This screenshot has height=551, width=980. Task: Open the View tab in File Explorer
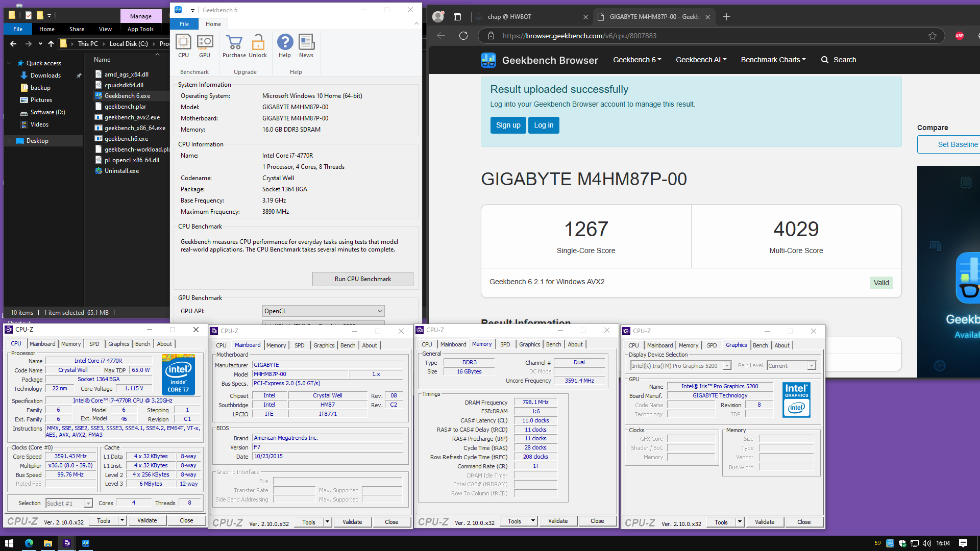105,29
